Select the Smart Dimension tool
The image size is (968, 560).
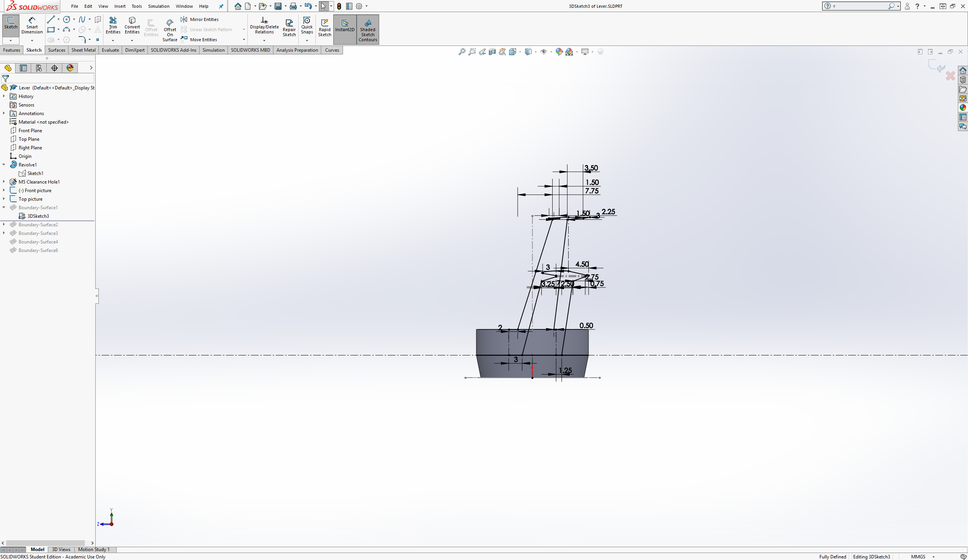[32, 26]
